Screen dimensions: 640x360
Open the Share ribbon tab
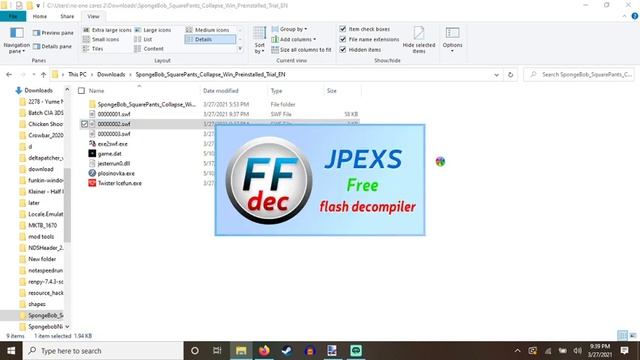pyautogui.click(x=67, y=16)
